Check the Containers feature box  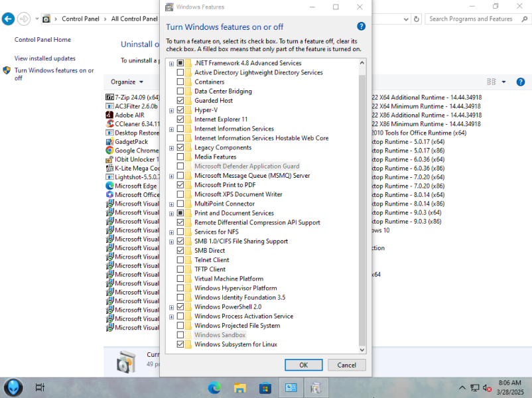tap(180, 82)
